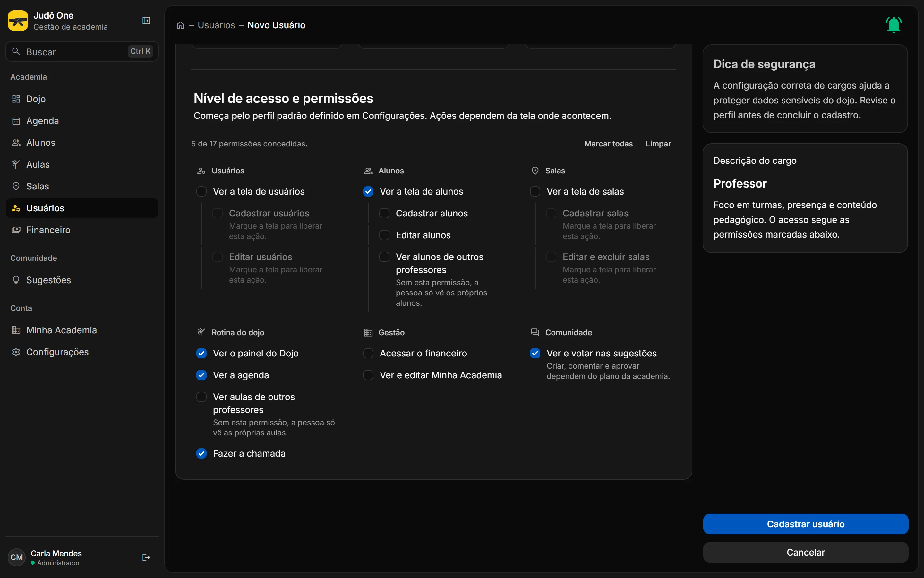Open Minha Academia from sidebar
924x578 pixels.
pyautogui.click(x=82, y=330)
